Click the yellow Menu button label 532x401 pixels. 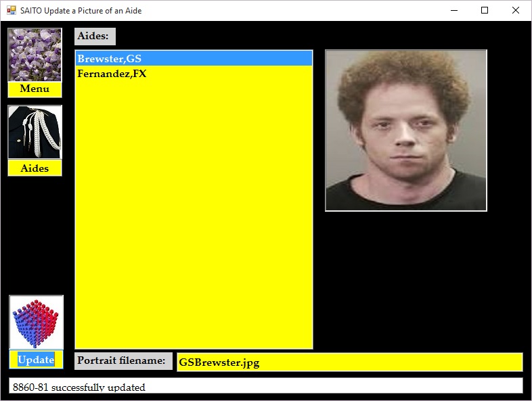coord(35,89)
